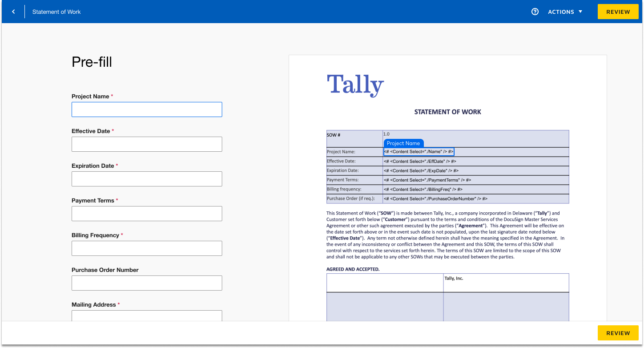Viewport: 644px width, 348px height.
Task: Click the Billing frequency row label in document
Action: coord(344,189)
